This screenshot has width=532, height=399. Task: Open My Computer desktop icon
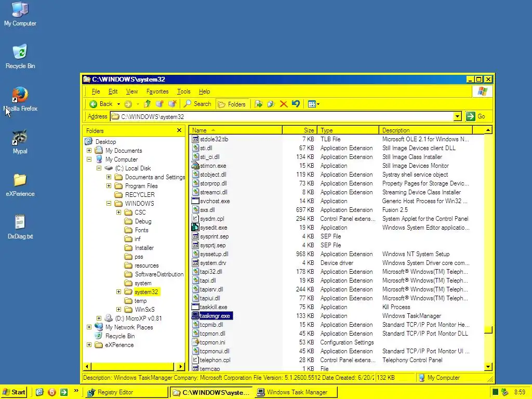pos(20,14)
